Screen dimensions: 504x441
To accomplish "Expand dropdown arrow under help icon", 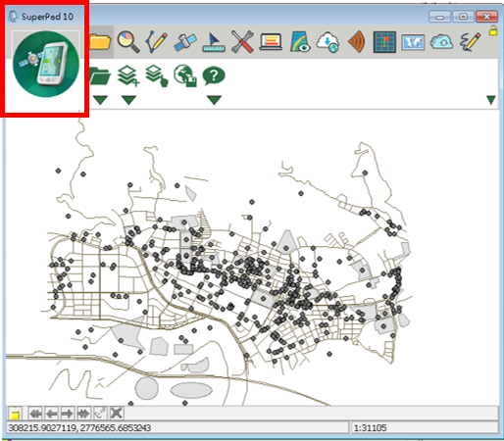I will tap(214, 100).
